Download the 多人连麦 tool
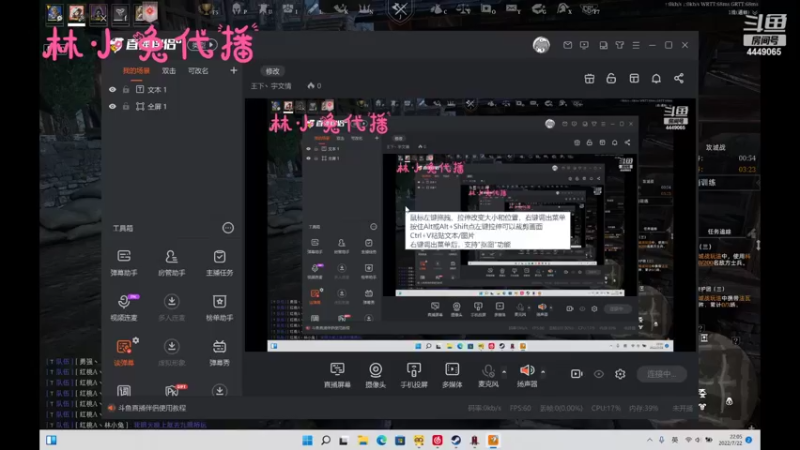The height and width of the screenshot is (450, 800). tap(171, 307)
